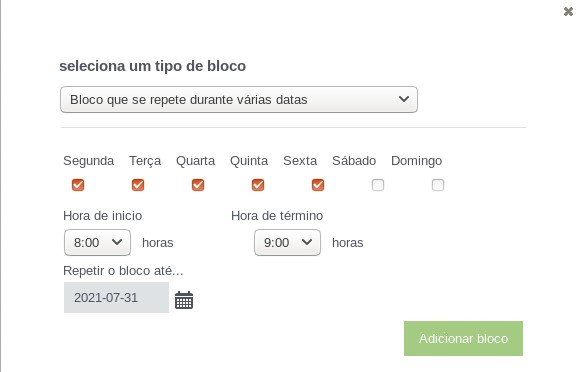Uncheck the Sexta checkbox
Viewport: 579px width, 372px height.
(318, 185)
